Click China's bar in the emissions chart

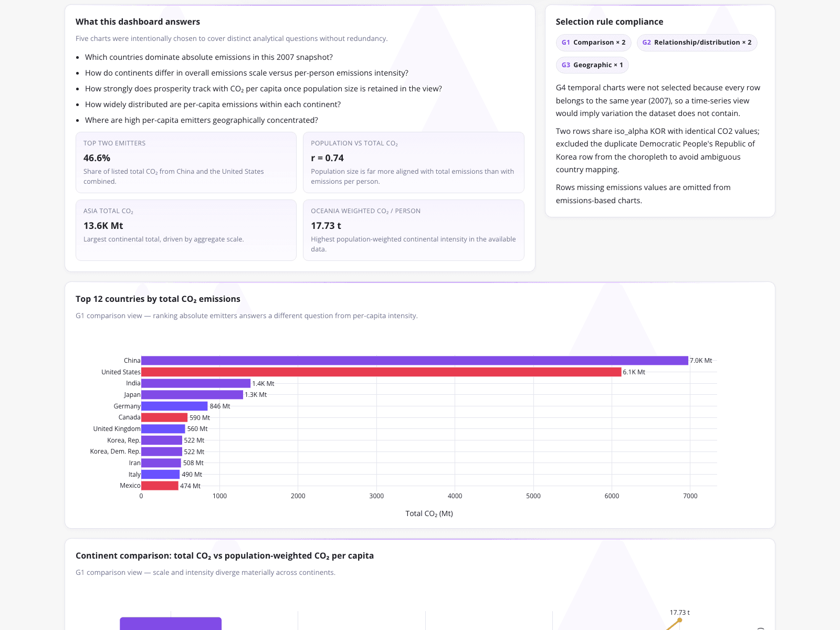click(415, 361)
